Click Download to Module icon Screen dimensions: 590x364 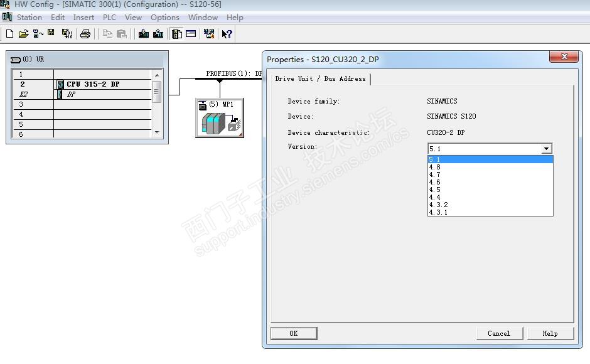point(143,34)
